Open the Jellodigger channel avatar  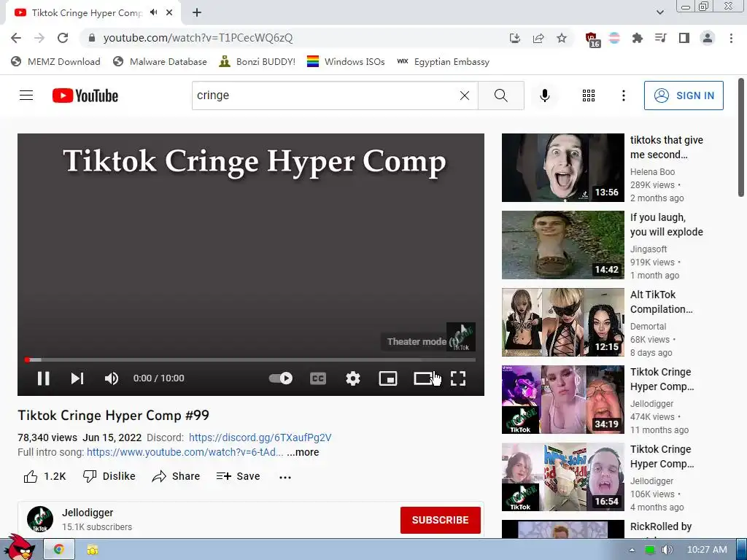40,519
